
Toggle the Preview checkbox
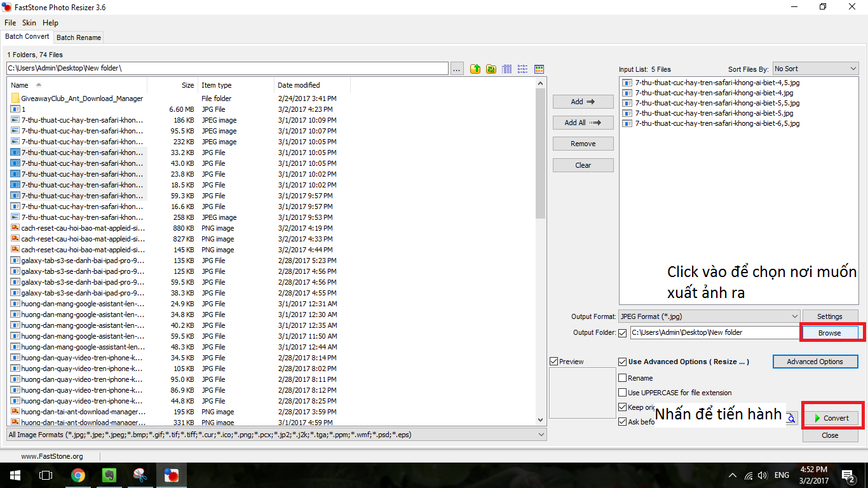(554, 362)
